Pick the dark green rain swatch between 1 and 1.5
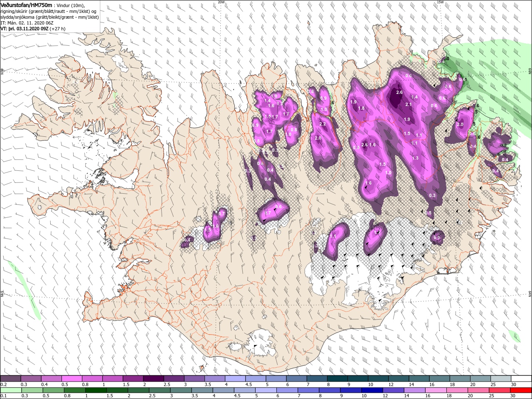This screenshot has width=532, height=399. (x=96, y=390)
